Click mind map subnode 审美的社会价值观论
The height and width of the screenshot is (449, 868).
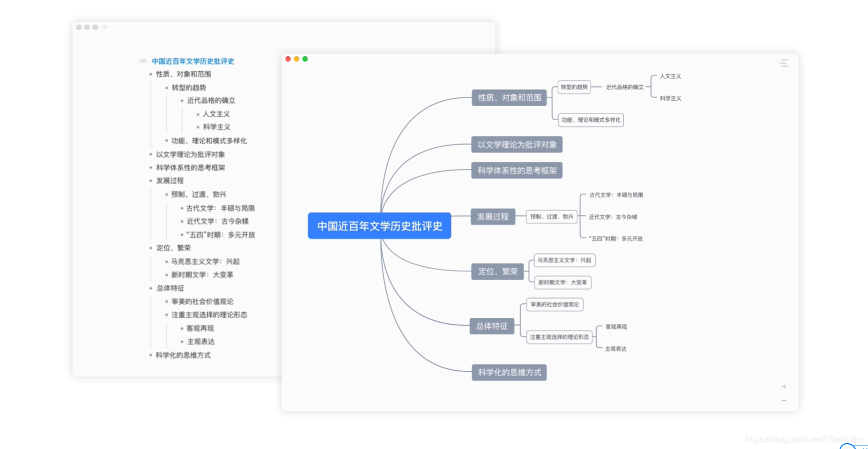pyautogui.click(x=555, y=304)
